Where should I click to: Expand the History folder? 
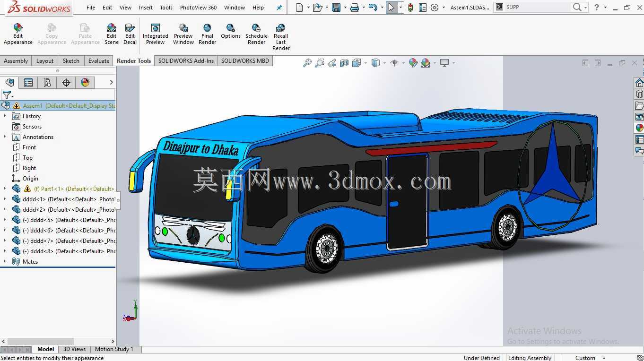pos(5,116)
